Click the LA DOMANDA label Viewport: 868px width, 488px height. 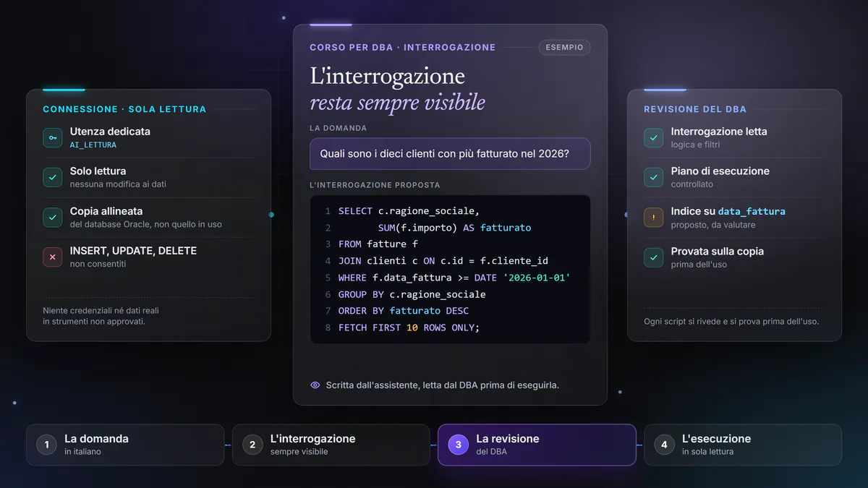pyautogui.click(x=338, y=128)
